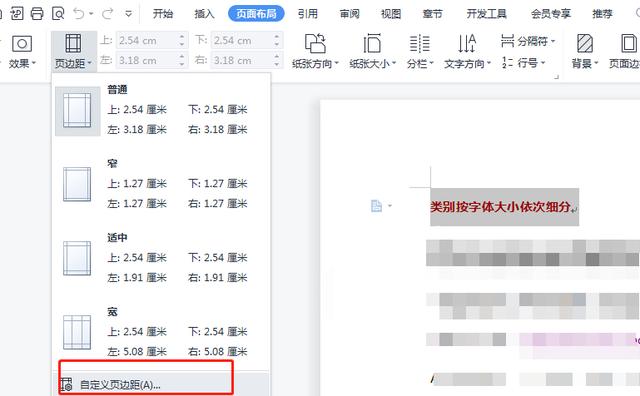Increase the top margin stepper value
The width and height of the screenshot is (640, 396).
[182, 37]
